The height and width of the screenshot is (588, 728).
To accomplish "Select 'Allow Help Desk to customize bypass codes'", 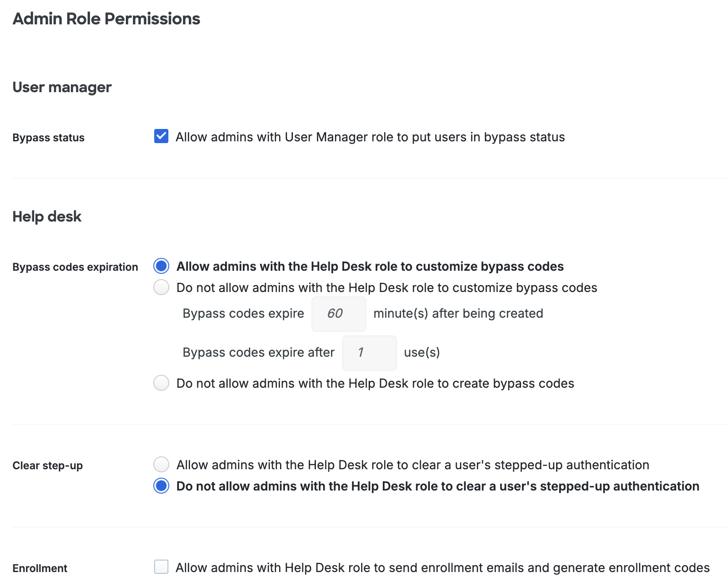I will [161, 266].
